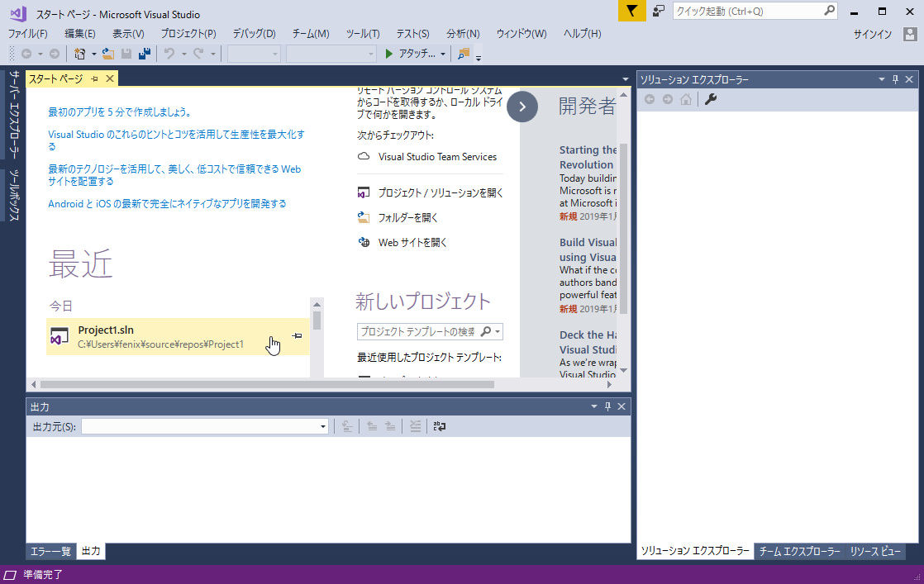
Task: Click Solution Explorer home icon
Action: [x=686, y=99]
